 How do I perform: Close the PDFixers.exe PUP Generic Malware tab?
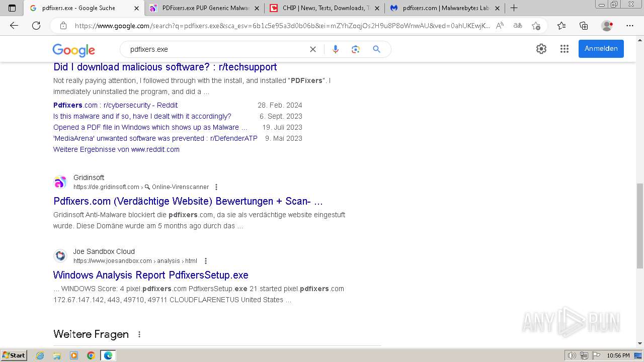[x=257, y=8]
